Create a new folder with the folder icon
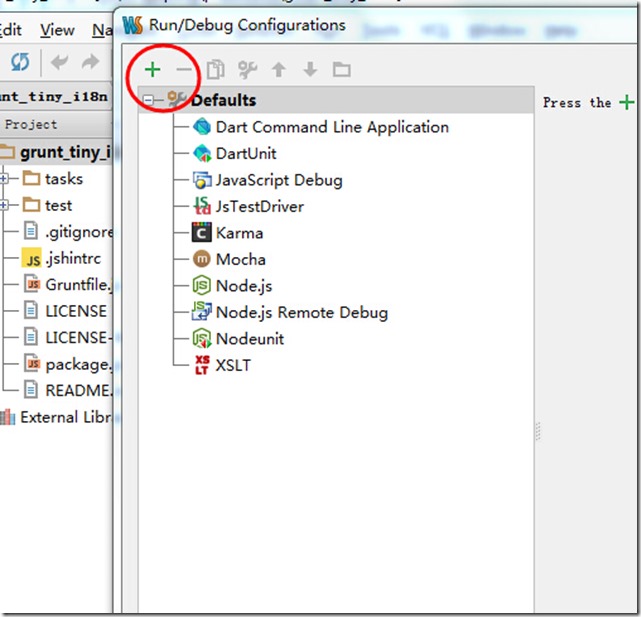This screenshot has height=617, width=641. coord(342,70)
